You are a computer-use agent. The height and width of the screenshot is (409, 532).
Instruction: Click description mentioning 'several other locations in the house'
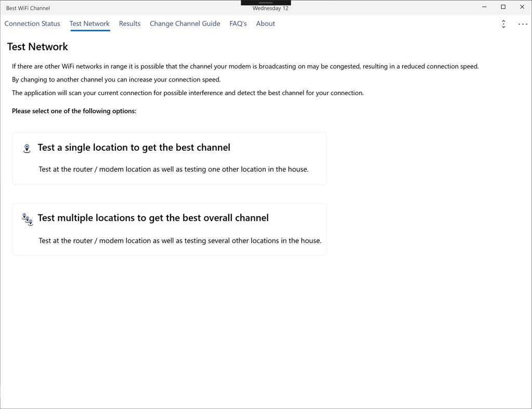coord(180,241)
